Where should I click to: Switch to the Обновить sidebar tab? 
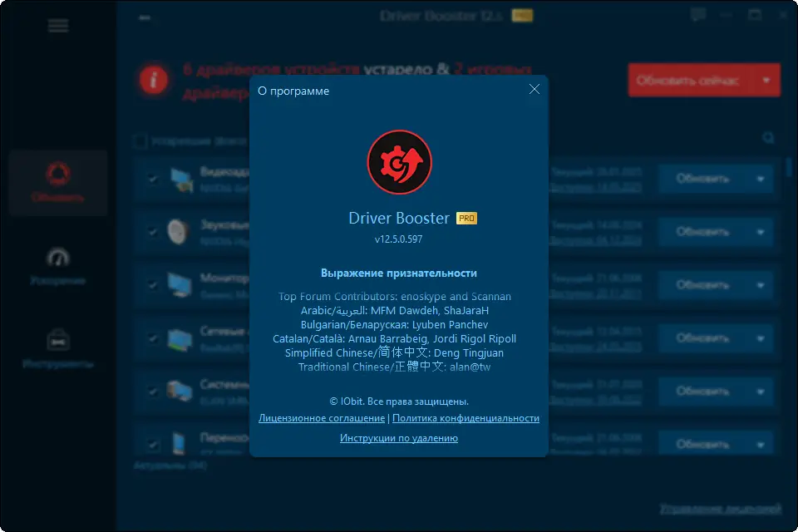click(x=58, y=183)
